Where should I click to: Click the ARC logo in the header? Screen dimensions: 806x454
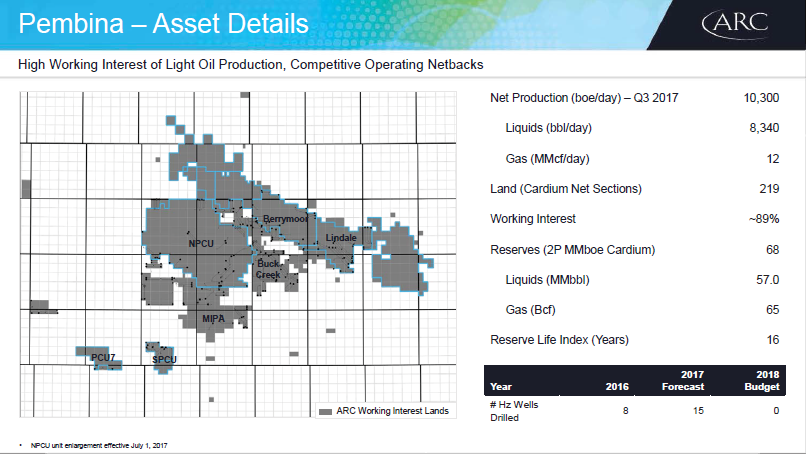735,24
